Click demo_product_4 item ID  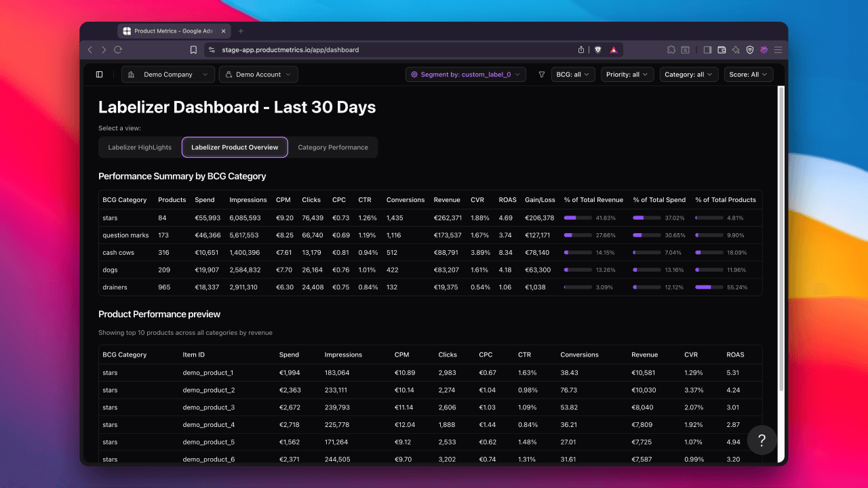(209, 425)
